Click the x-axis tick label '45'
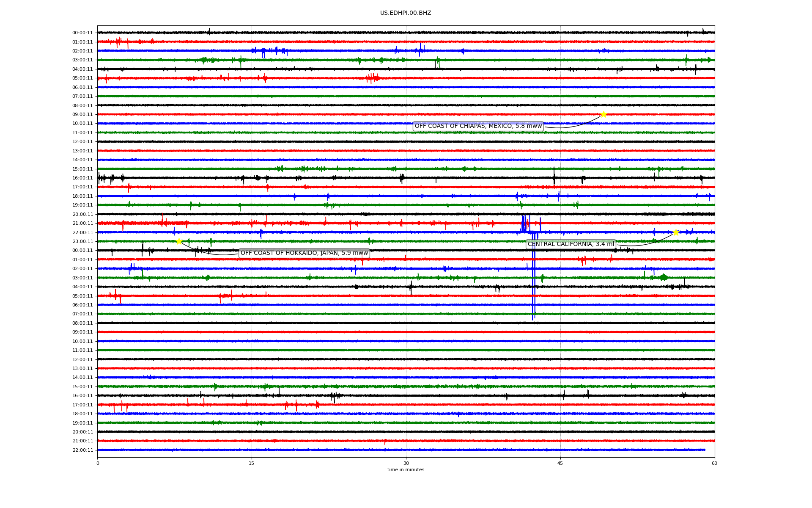 (560, 463)
